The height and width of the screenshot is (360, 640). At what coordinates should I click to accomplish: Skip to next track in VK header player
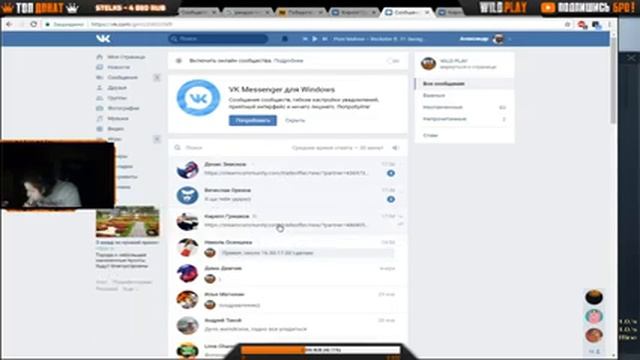(325, 39)
